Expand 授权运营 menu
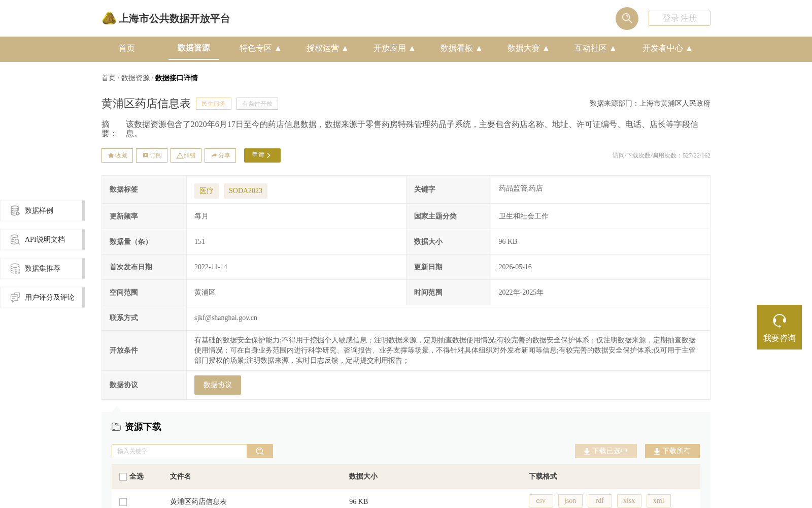 (327, 48)
